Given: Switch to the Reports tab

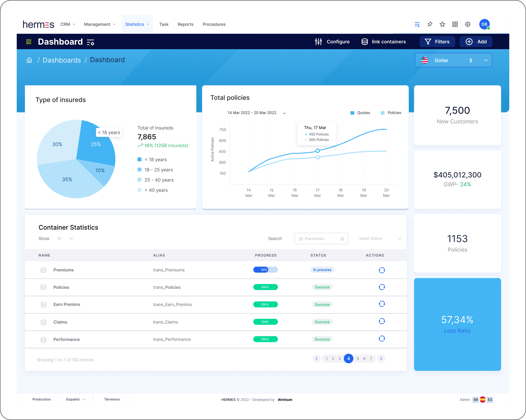Looking at the screenshot, I should 185,24.
